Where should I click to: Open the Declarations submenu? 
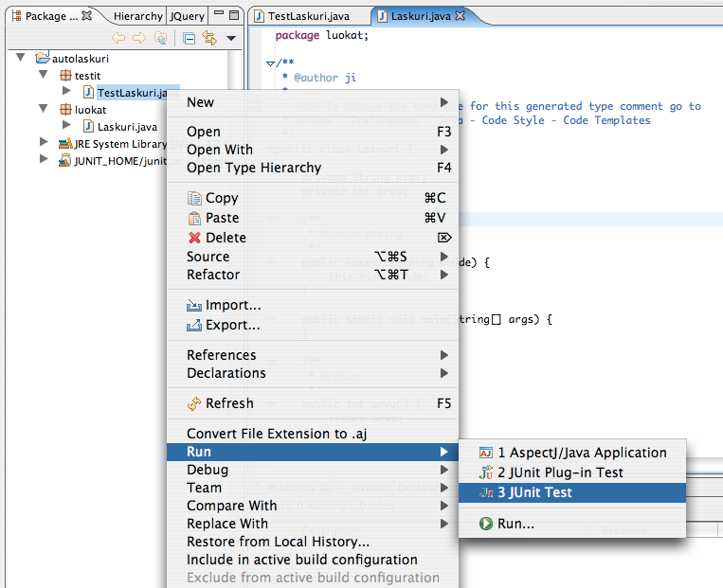[313, 373]
